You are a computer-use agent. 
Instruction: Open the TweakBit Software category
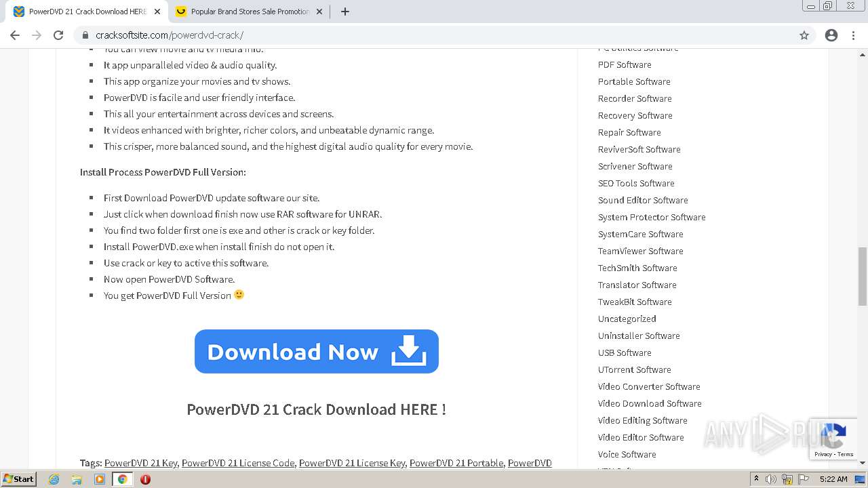[635, 302]
